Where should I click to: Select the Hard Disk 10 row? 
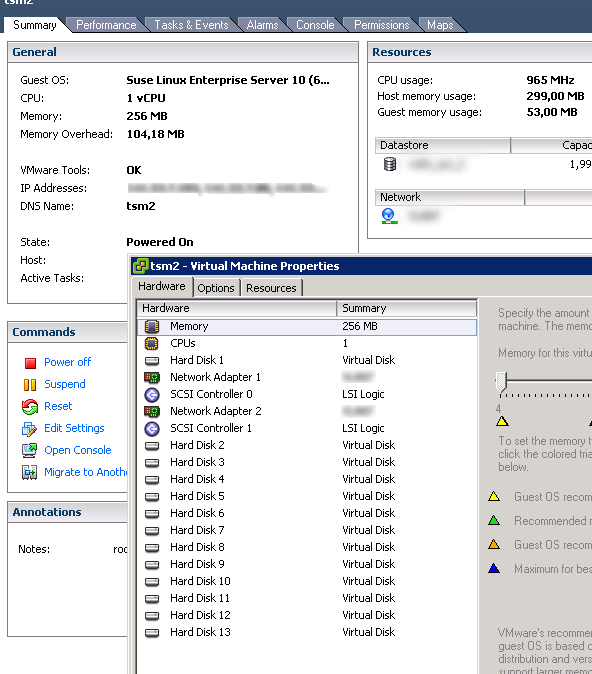(307, 582)
